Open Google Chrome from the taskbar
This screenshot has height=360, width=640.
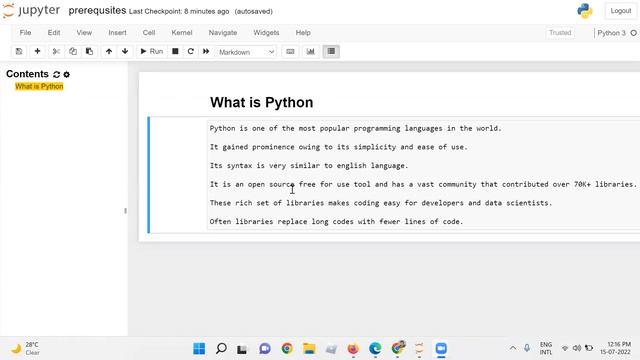click(287, 349)
